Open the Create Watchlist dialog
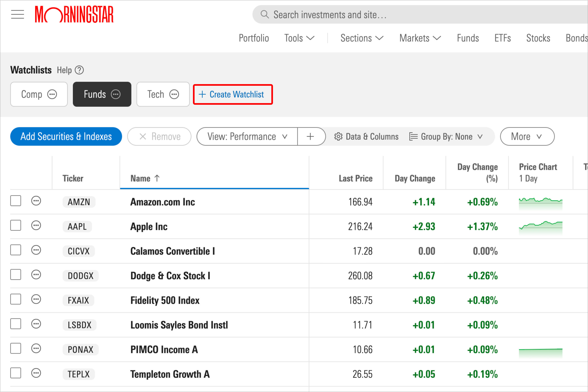This screenshot has height=392, width=588. coord(233,94)
